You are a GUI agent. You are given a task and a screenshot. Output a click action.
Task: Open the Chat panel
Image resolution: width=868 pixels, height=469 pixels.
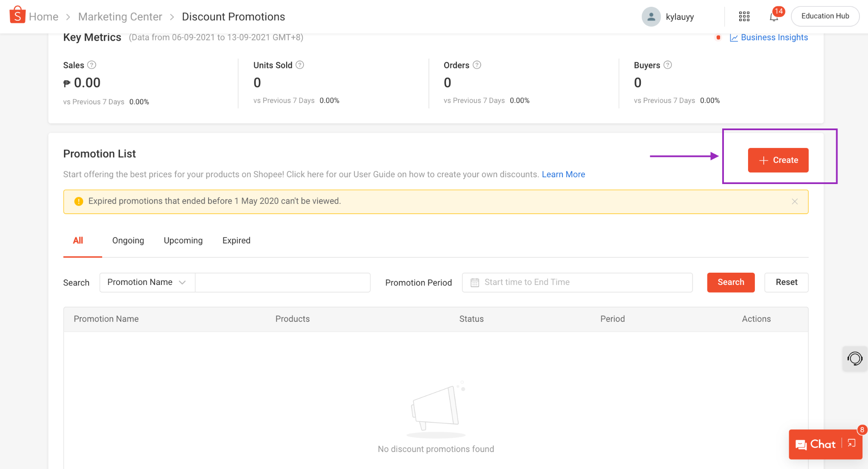815,444
